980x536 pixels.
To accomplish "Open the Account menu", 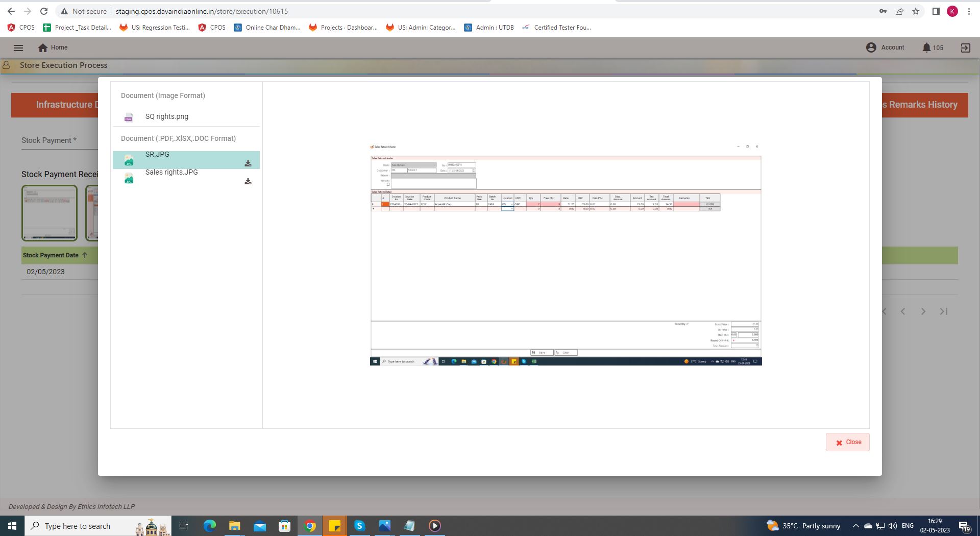I will point(885,47).
